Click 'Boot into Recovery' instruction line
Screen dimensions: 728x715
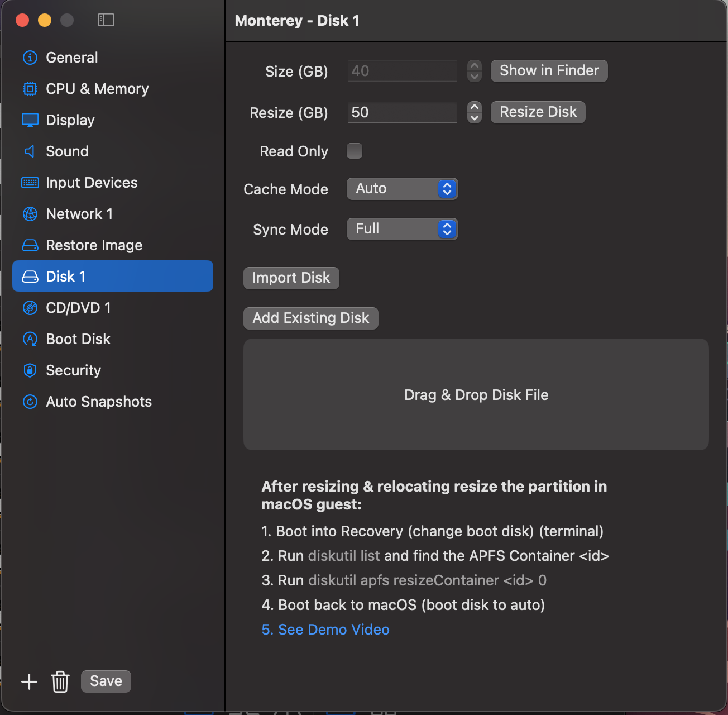click(433, 531)
